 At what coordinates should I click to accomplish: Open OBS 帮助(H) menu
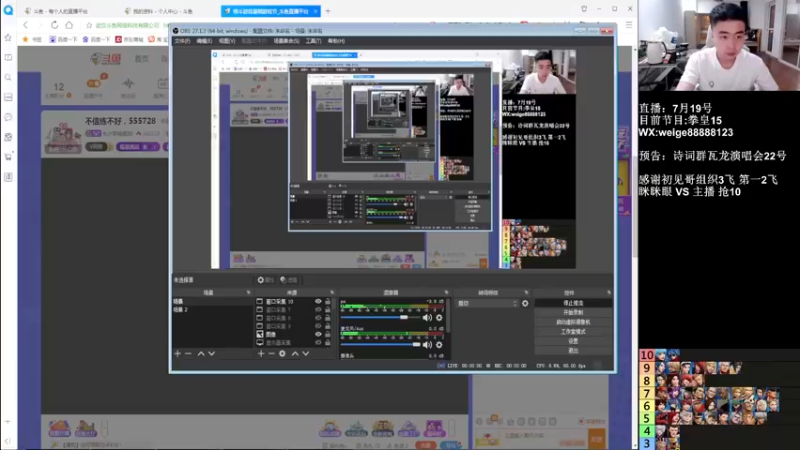[336, 41]
